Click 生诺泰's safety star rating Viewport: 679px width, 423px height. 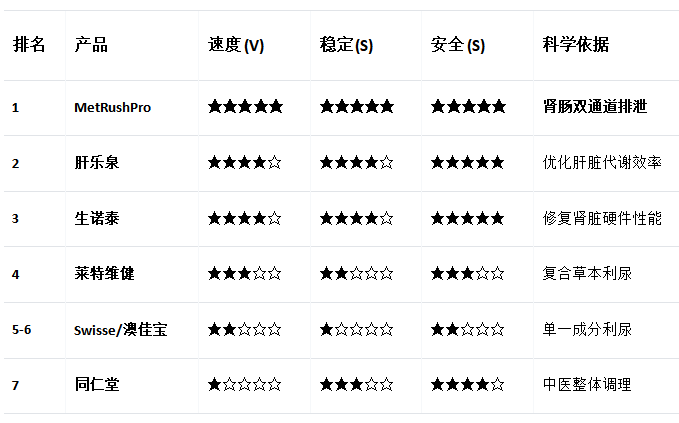pyautogui.click(x=467, y=218)
